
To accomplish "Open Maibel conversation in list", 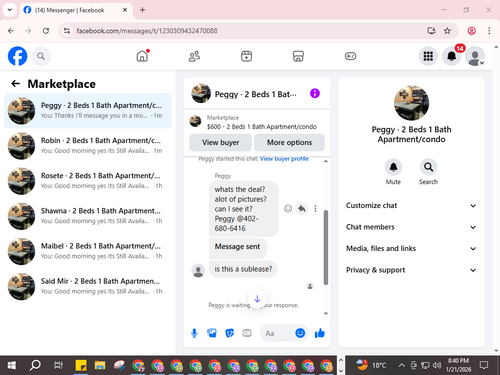I will (88, 251).
